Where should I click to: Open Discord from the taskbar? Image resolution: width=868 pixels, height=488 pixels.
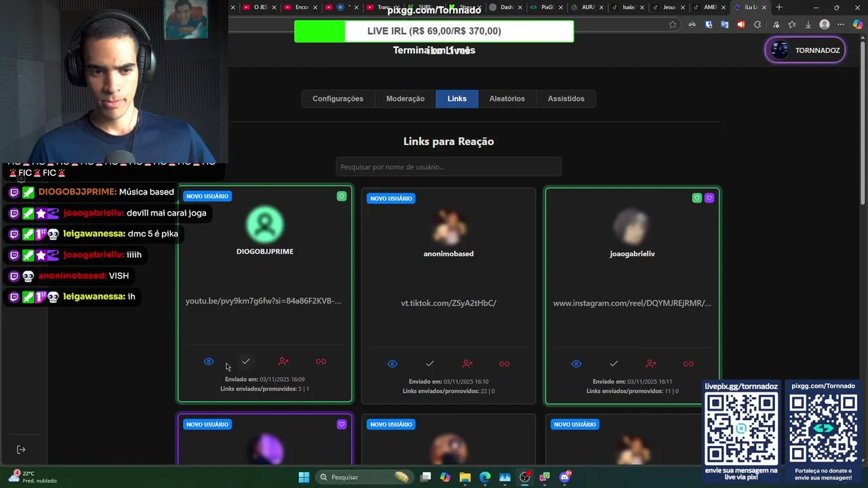(x=565, y=477)
